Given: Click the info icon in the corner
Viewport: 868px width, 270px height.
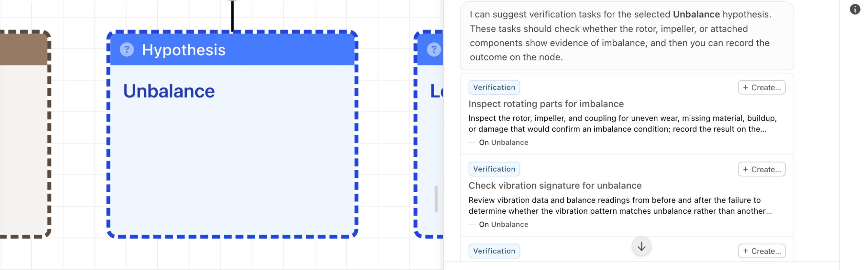Looking at the screenshot, I should 855,9.
